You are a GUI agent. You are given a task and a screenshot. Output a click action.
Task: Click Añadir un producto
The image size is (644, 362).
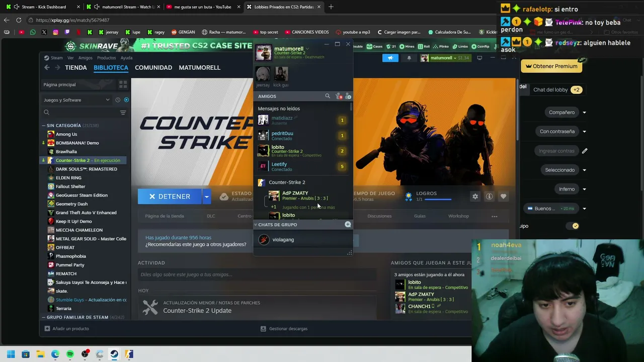point(67,329)
